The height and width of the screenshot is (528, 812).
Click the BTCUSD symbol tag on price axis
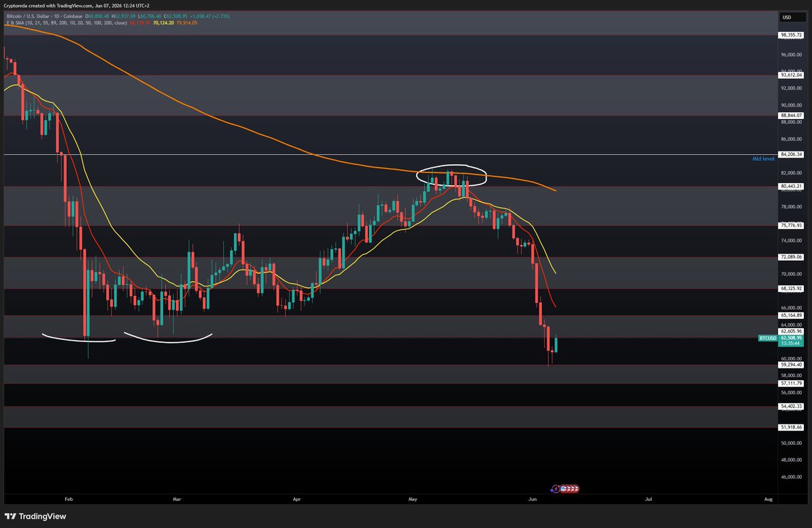point(767,337)
